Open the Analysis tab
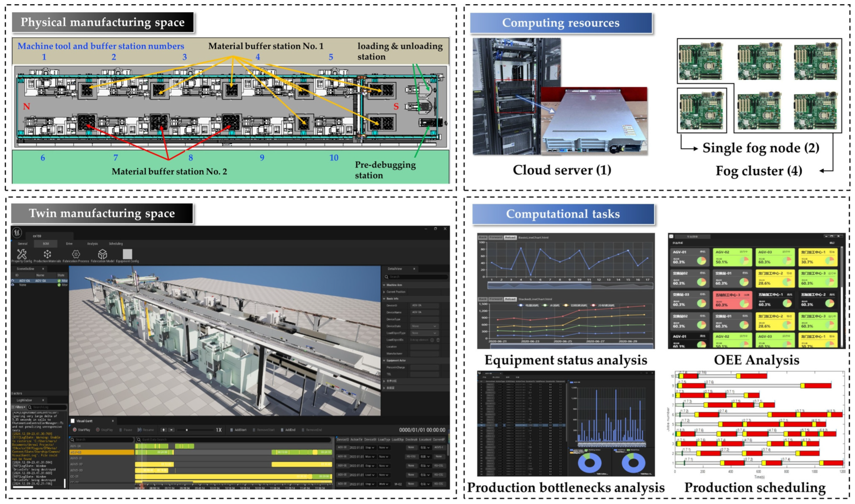Viewport: 855px width, 504px height. 92,244
